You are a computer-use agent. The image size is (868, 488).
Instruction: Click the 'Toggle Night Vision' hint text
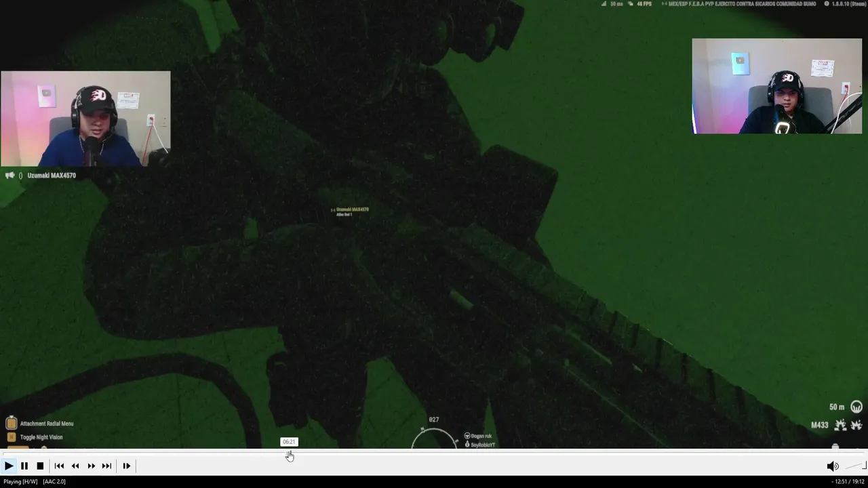41,437
